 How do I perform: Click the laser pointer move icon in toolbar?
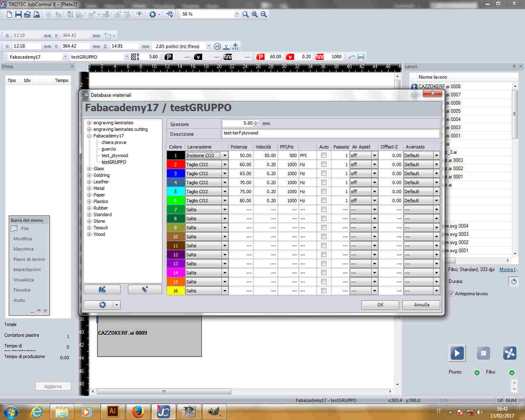click(170, 14)
